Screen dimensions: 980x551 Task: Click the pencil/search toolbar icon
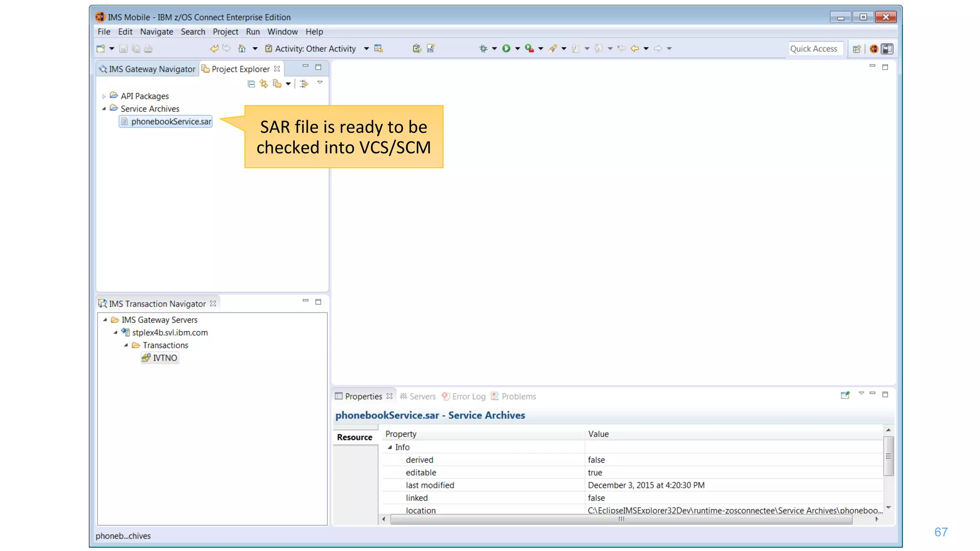point(553,48)
